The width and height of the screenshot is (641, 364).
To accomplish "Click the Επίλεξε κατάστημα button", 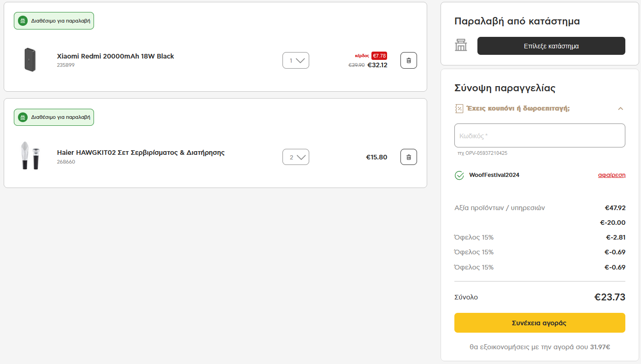I will (x=551, y=46).
